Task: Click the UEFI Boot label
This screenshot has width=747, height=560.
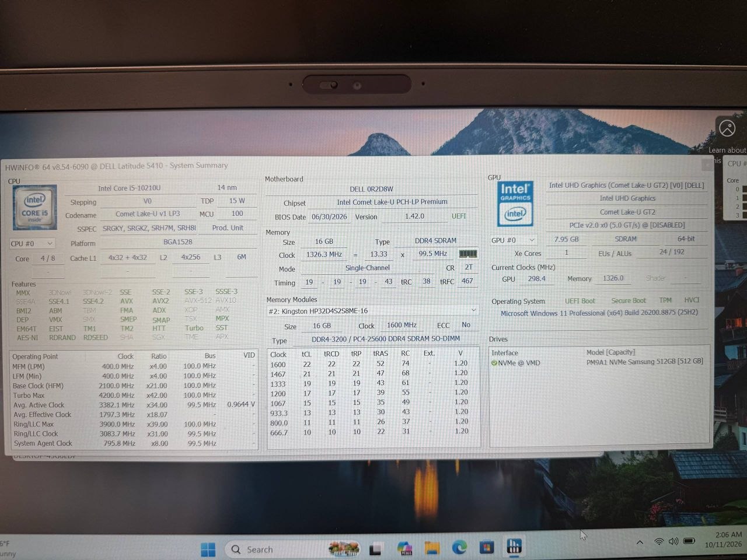Action: pyautogui.click(x=580, y=301)
